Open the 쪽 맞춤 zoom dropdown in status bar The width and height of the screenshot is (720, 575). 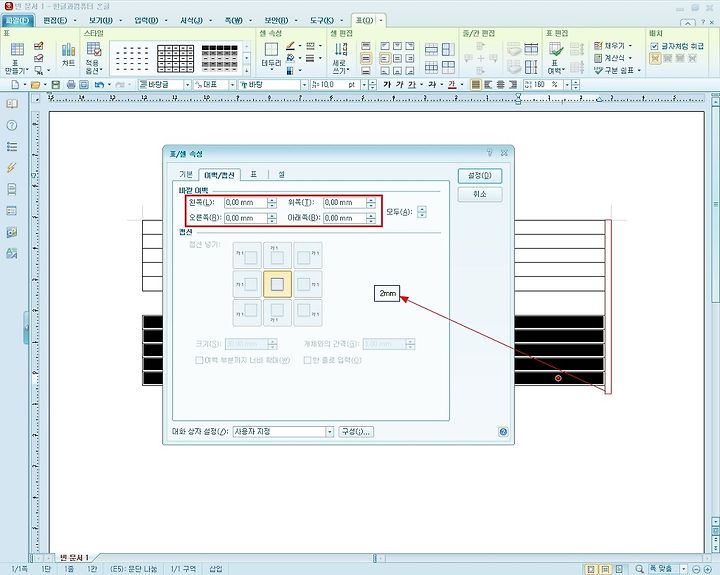[684, 569]
